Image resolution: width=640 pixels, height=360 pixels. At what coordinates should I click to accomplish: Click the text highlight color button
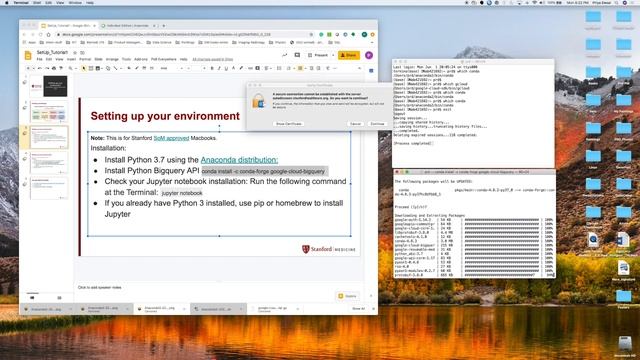point(241,68)
